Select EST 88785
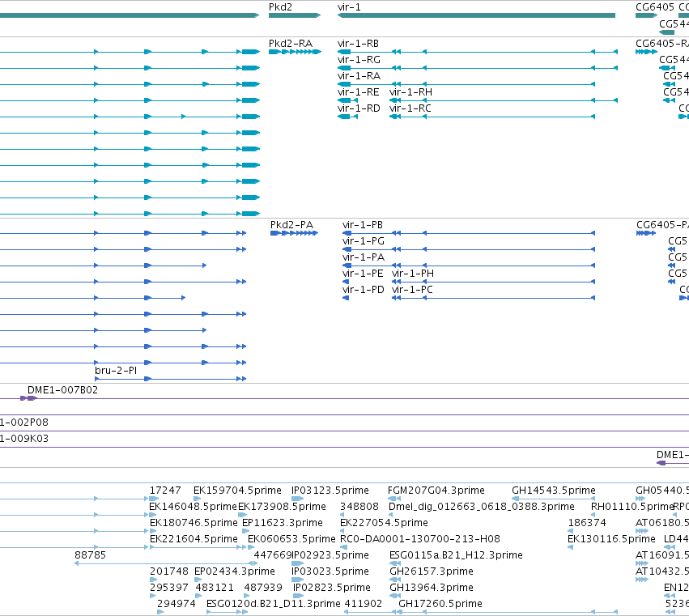Viewport: 689px width, 616px height. tap(90, 556)
